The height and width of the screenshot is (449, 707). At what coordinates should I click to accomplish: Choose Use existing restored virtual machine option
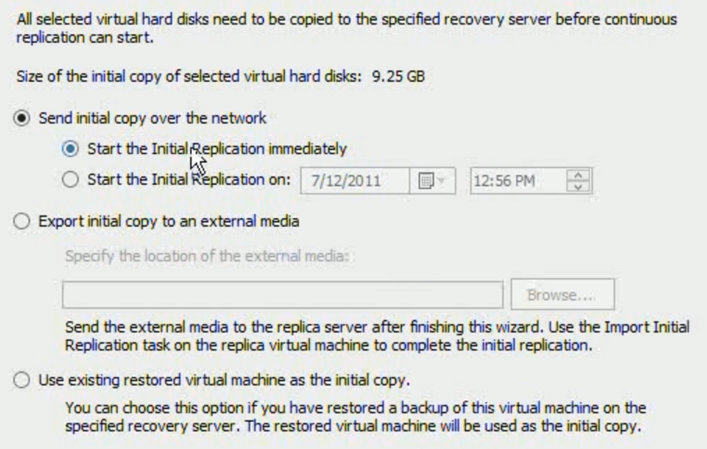pyautogui.click(x=22, y=380)
